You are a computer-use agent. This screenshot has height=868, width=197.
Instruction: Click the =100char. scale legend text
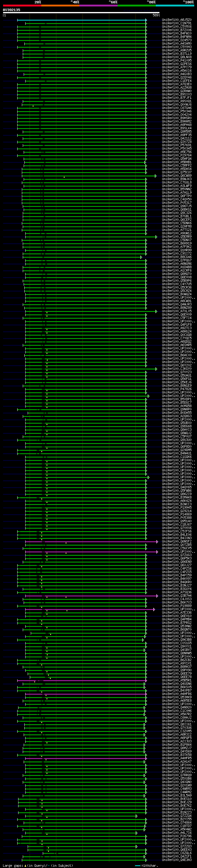pyautogui.click(x=150, y=866)
